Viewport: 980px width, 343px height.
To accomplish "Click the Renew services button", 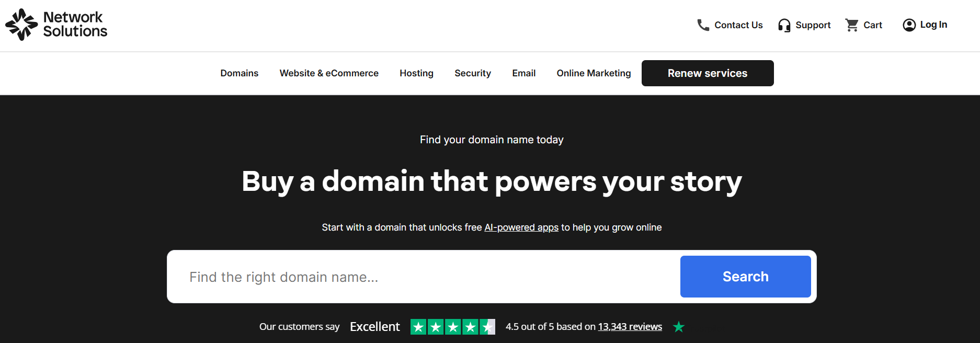I will click(x=708, y=73).
